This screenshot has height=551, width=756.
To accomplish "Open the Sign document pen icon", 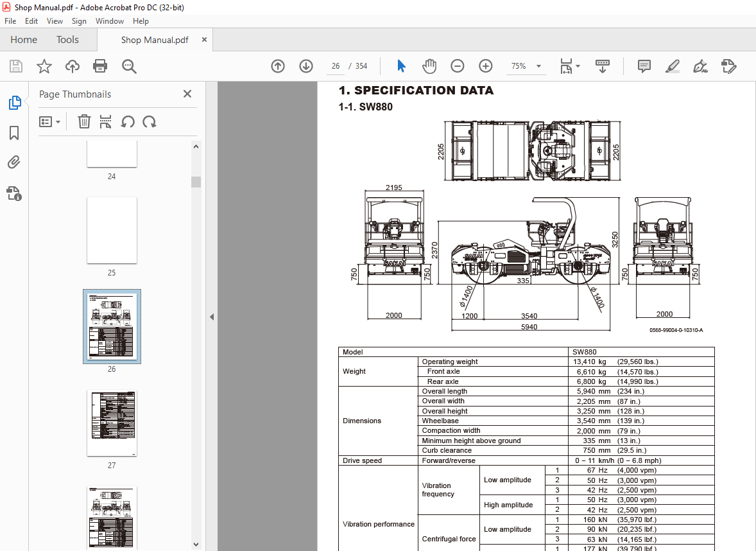I will (700, 66).
